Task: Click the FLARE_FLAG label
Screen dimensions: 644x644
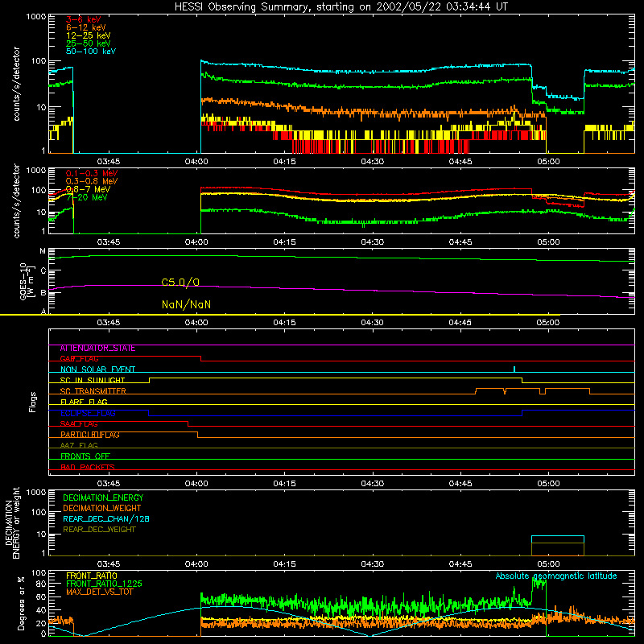Action: pos(84,402)
